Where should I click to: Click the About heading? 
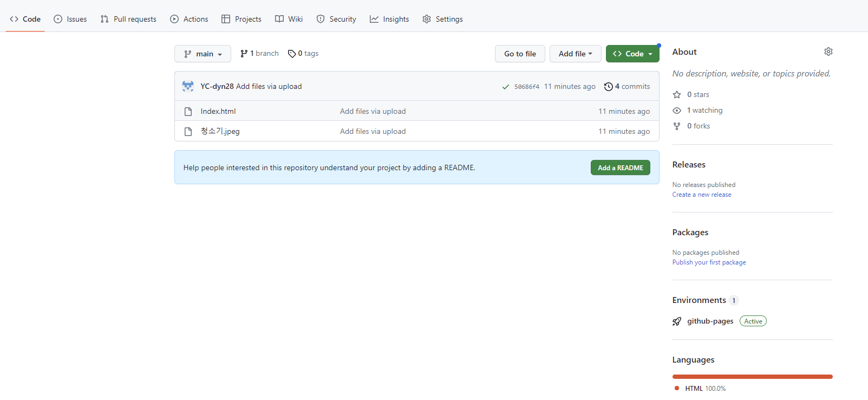click(x=684, y=52)
